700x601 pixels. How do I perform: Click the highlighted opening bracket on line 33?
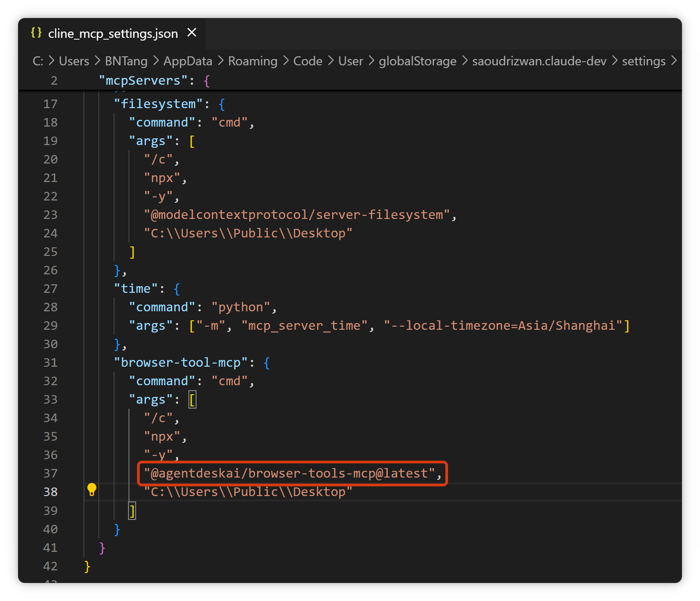(x=192, y=400)
